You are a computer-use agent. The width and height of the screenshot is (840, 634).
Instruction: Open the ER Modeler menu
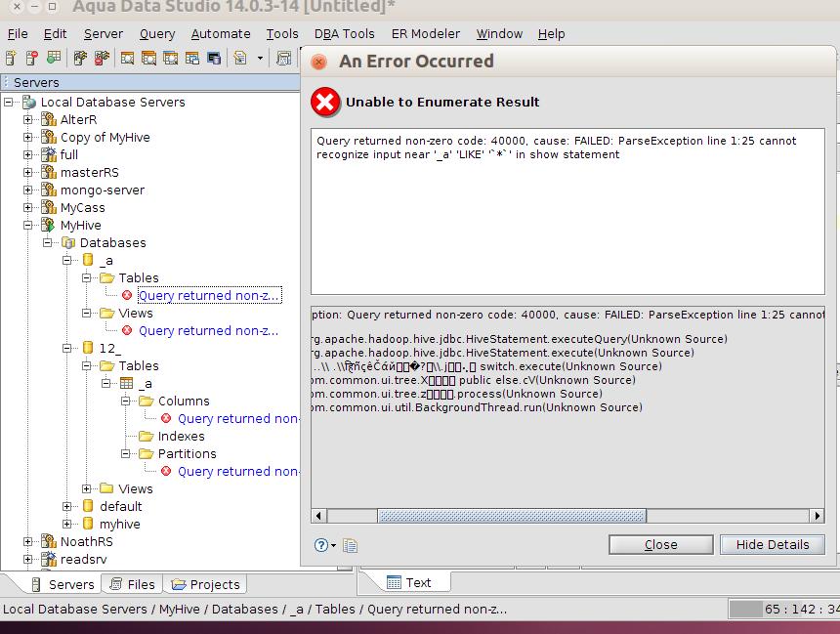425,34
